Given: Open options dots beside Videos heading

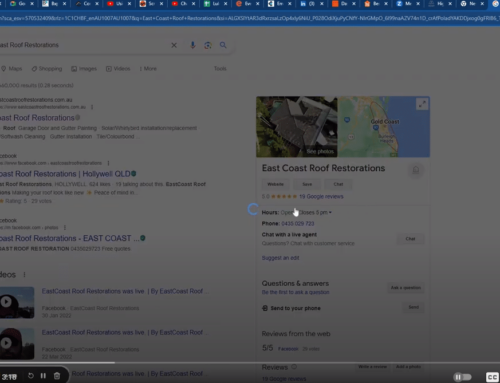Looking at the screenshot, I should coord(24,275).
